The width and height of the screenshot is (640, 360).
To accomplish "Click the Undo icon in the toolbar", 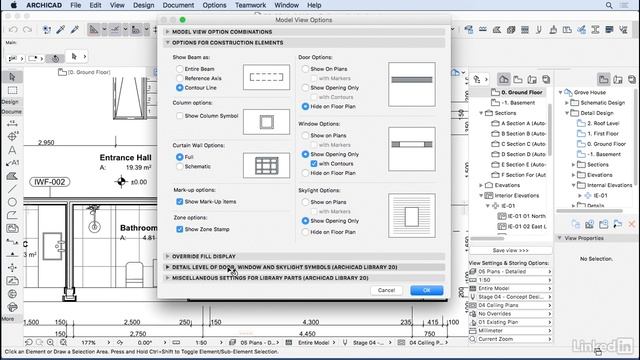I will (13, 29).
